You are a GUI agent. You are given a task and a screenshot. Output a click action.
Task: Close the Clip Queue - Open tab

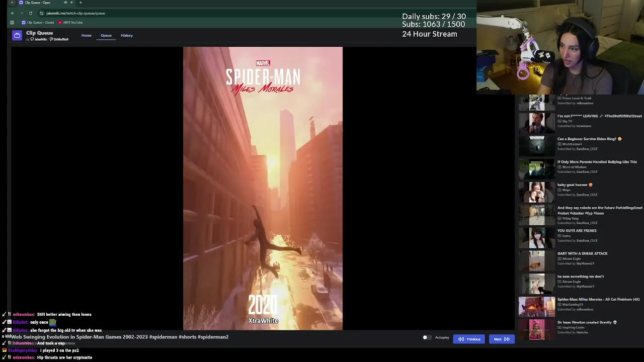click(71, 3)
